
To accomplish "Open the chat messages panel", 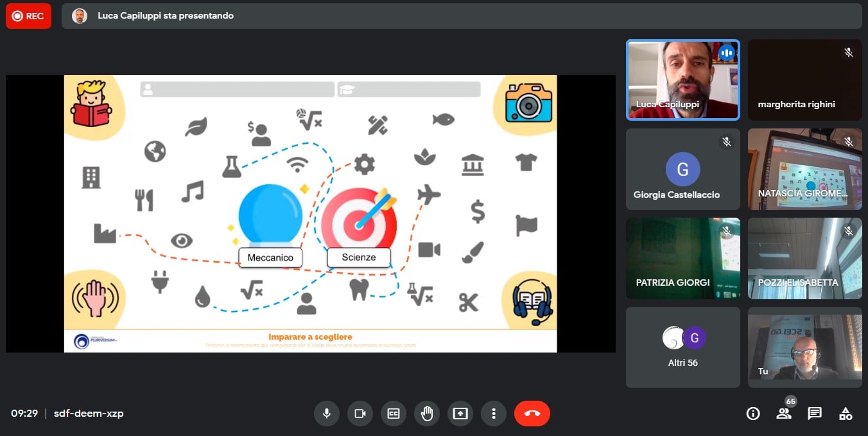I will tap(815, 414).
